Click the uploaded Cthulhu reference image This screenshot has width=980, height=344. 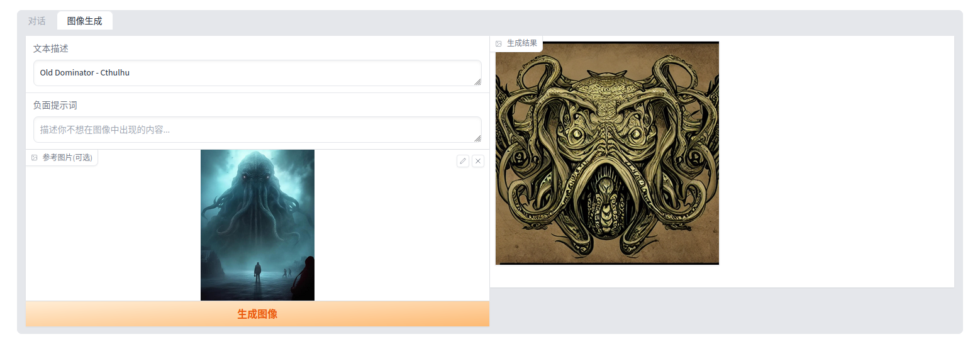click(257, 225)
